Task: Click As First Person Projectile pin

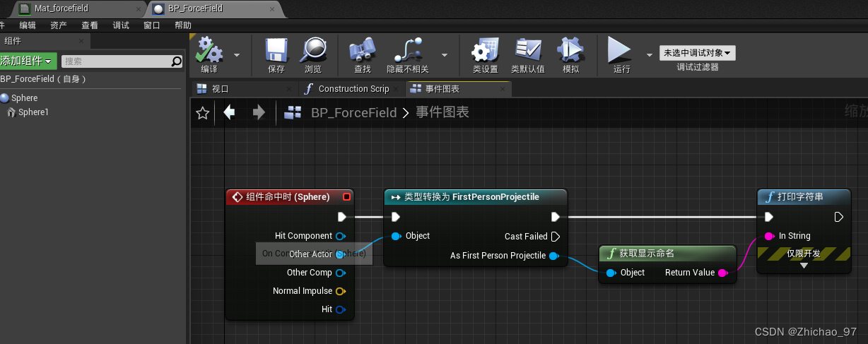Action: 555,256
